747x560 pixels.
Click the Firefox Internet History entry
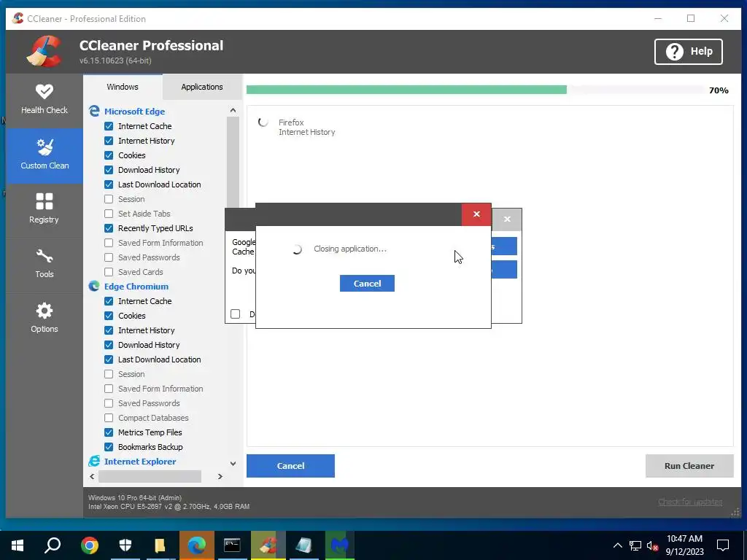[307, 127]
